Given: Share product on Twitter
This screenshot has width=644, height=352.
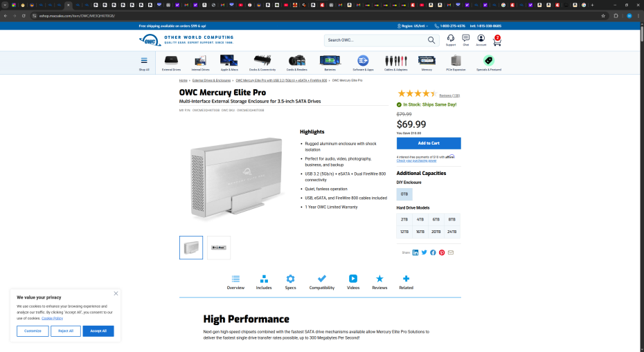Looking at the screenshot, I should [424, 252].
